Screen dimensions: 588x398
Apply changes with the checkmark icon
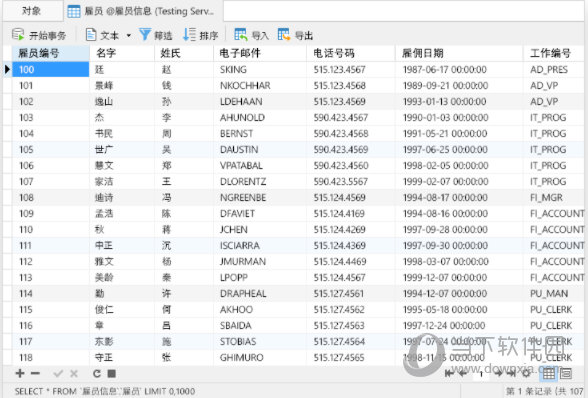(x=58, y=374)
